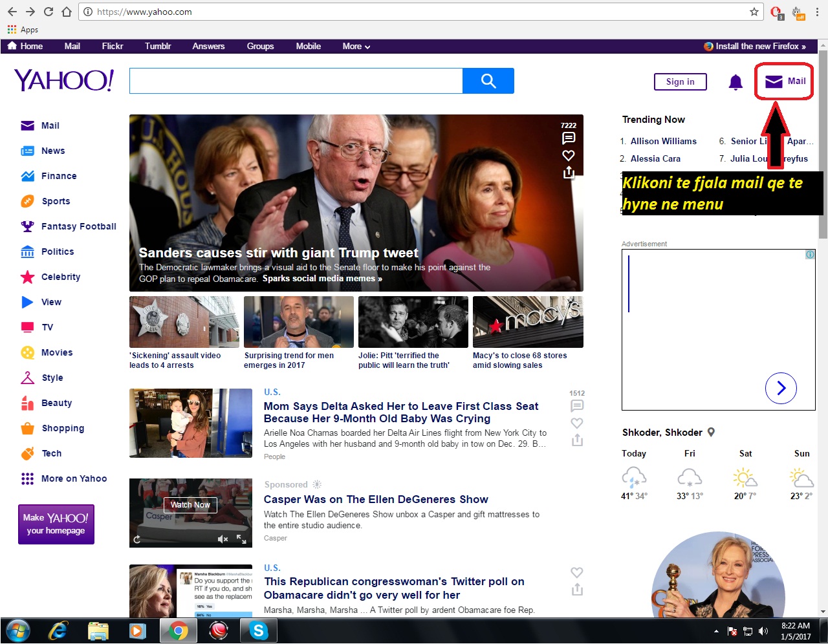
Task: Open Jolie Pitt story thumbnail
Action: pyautogui.click(x=413, y=322)
